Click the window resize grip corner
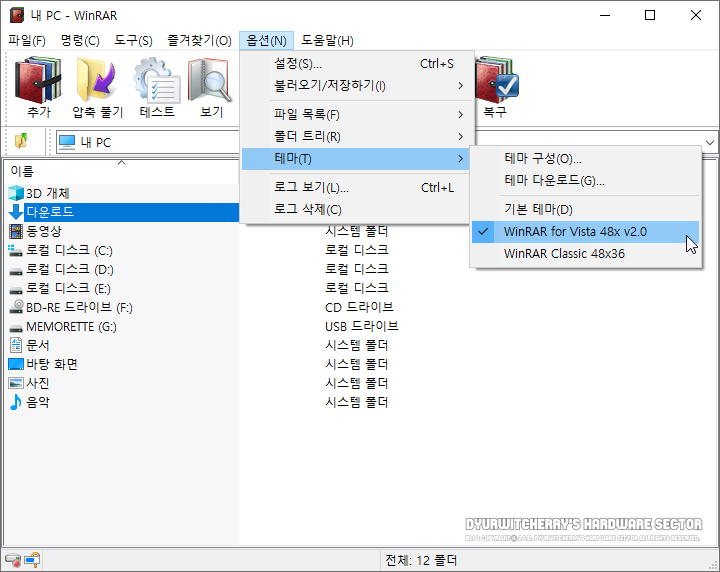Viewport: 720px width, 572px height. [x=713, y=565]
